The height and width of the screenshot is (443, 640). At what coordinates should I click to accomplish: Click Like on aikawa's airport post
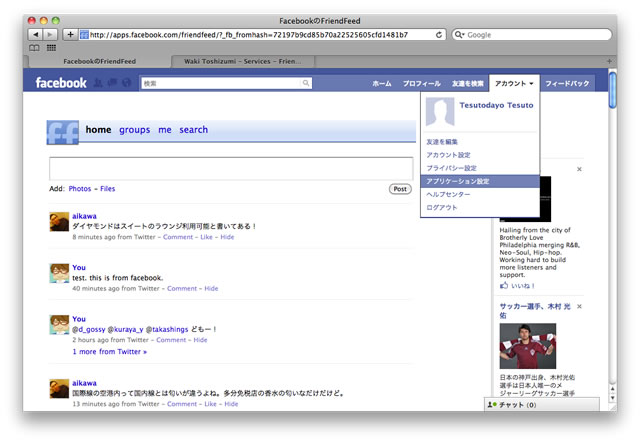point(211,404)
